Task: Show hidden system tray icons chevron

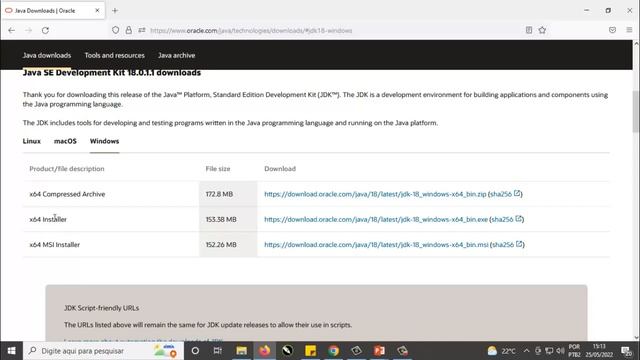Action: pos(527,351)
